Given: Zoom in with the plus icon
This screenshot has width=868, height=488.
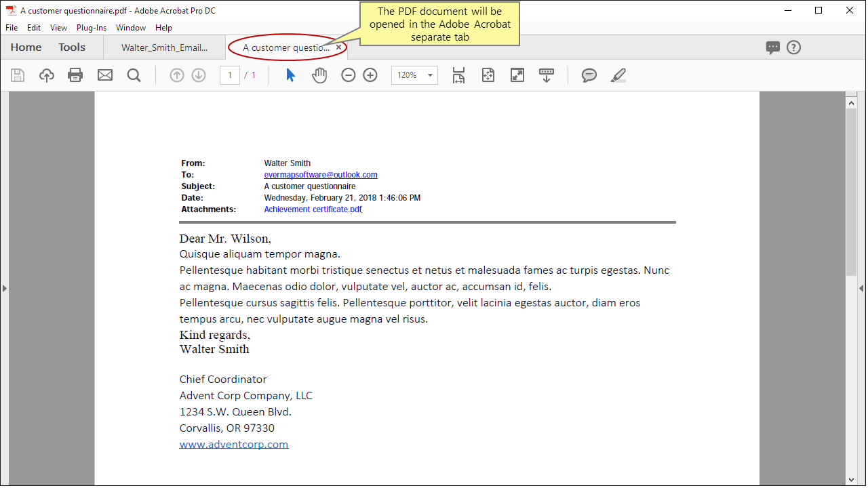Looking at the screenshot, I should tap(370, 75).
